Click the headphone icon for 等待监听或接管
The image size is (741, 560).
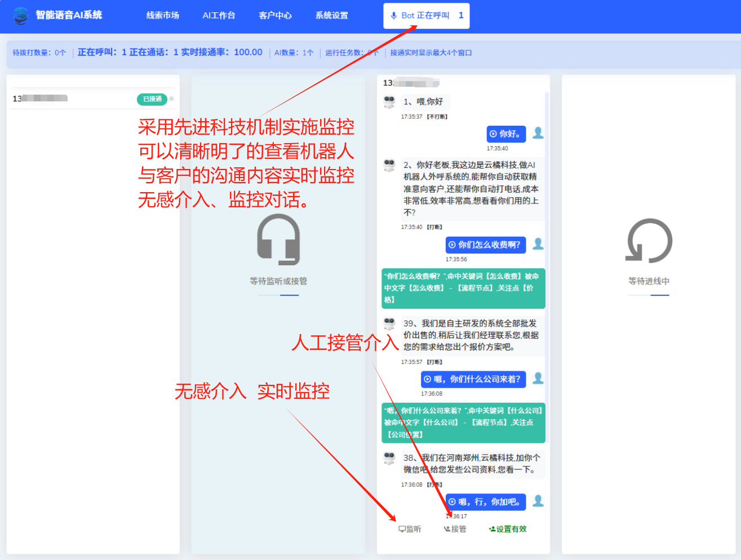(x=278, y=239)
